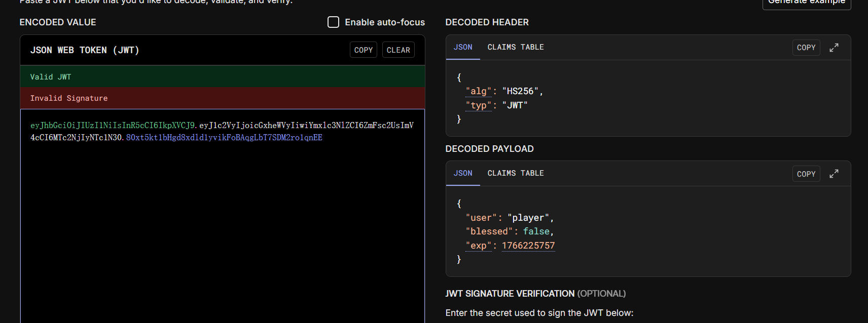Click the JWT Signature Verification heading
This screenshot has height=323, width=868.
coord(535,294)
